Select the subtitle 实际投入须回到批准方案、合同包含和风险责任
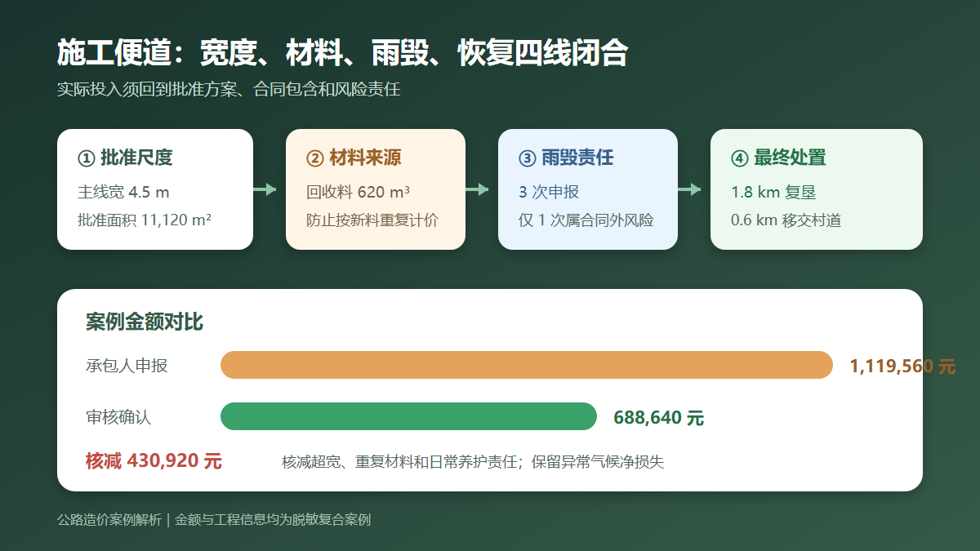Image resolution: width=980 pixels, height=551 pixels. coord(229,90)
